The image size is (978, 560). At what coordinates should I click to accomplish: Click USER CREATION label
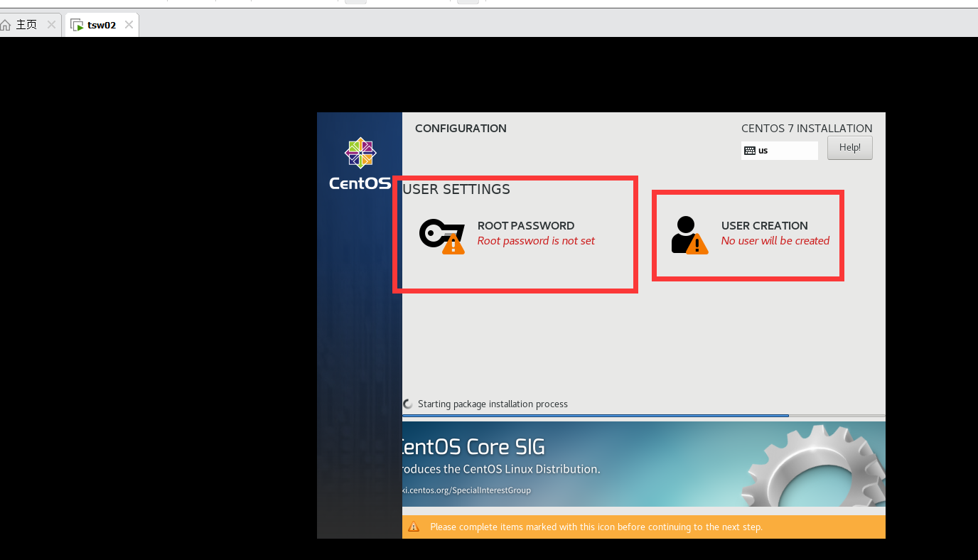[x=764, y=226]
